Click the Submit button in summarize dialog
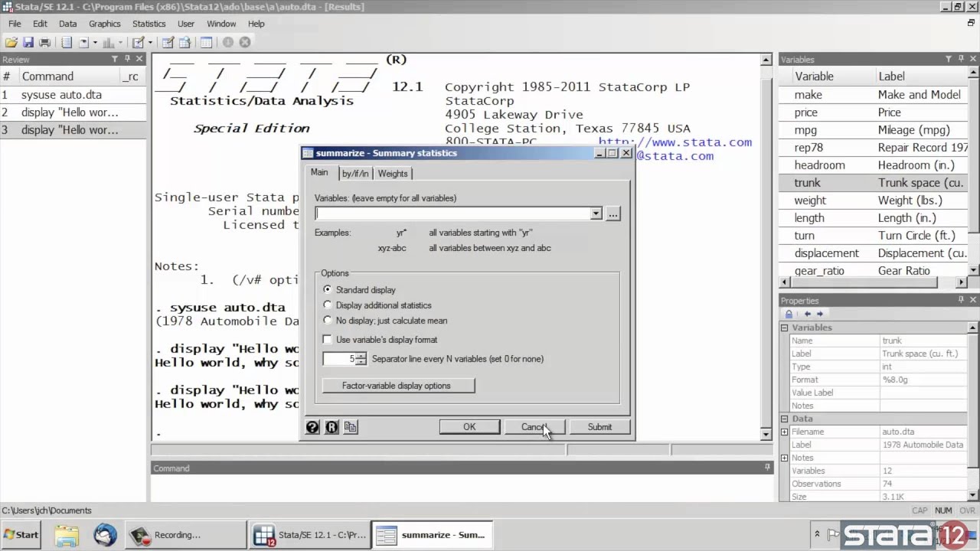This screenshot has width=980, height=551. 599,427
